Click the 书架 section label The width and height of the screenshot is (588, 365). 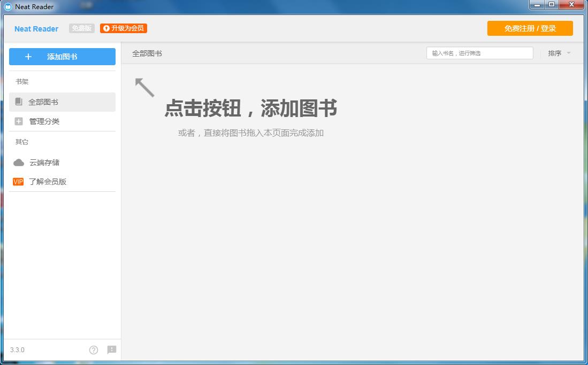tap(22, 81)
